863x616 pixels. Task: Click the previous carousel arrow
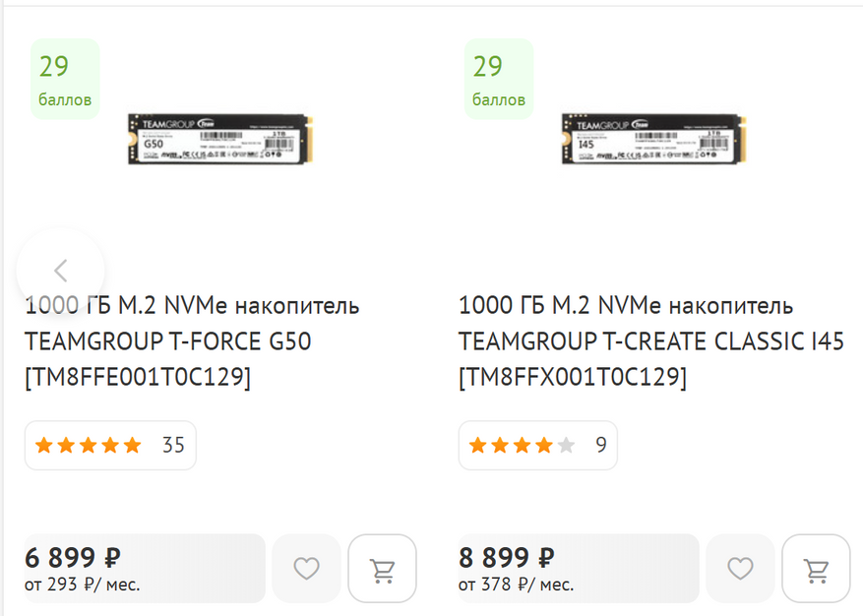[x=60, y=271]
